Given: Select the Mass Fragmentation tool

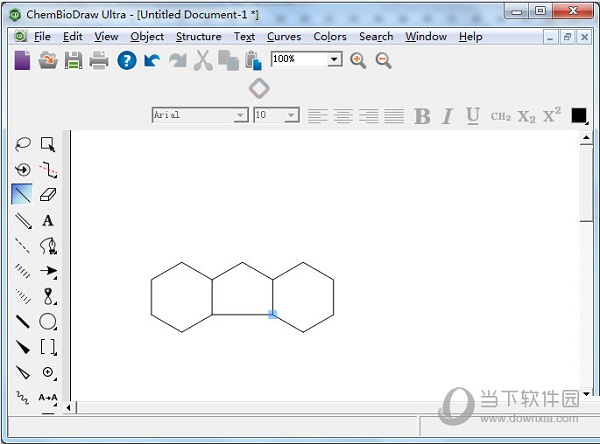Looking at the screenshot, I should click(x=48, y=170).
